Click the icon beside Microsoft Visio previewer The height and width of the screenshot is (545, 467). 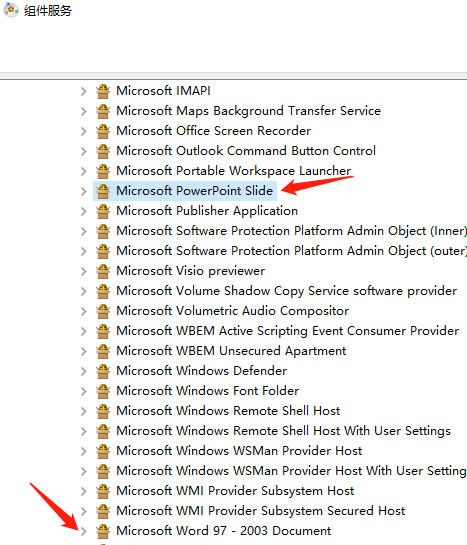pyautogui.click(x=103, y=271)
